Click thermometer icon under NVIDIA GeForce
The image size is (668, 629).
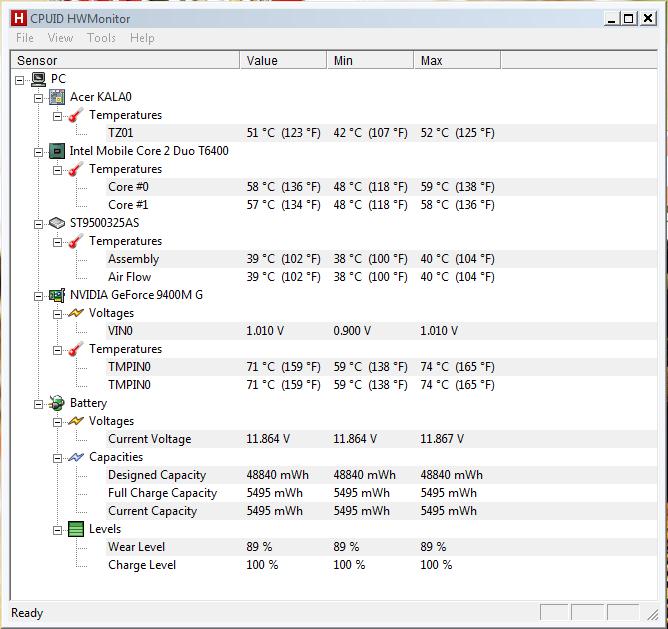point(76,349)
